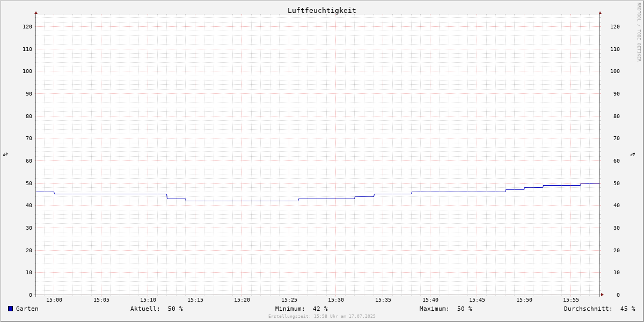Image resolution: width=644 pixels, height=322 pixels.
Task: Click the 80 label on the left axis
Action: click(x=29, y=116)
